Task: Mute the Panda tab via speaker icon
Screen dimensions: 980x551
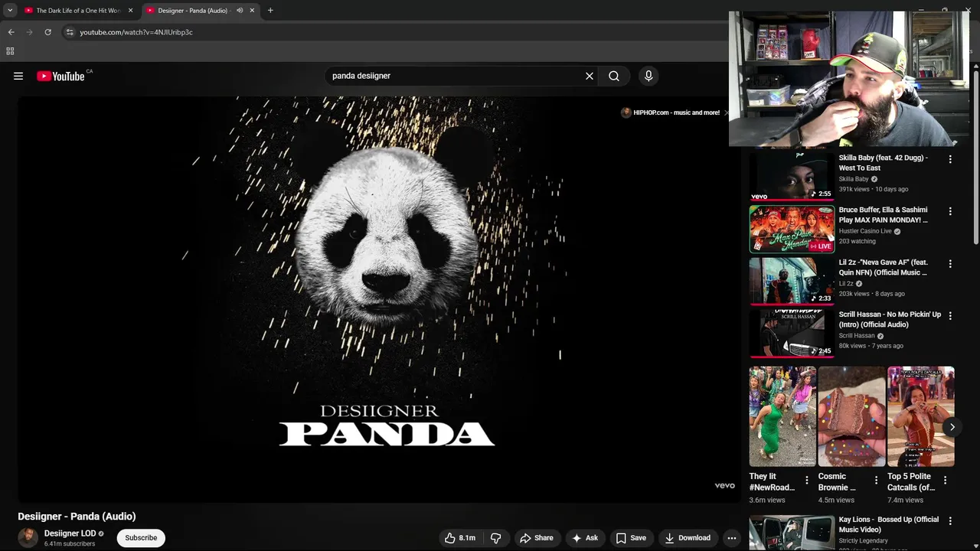Action: (x=240, y=11)
